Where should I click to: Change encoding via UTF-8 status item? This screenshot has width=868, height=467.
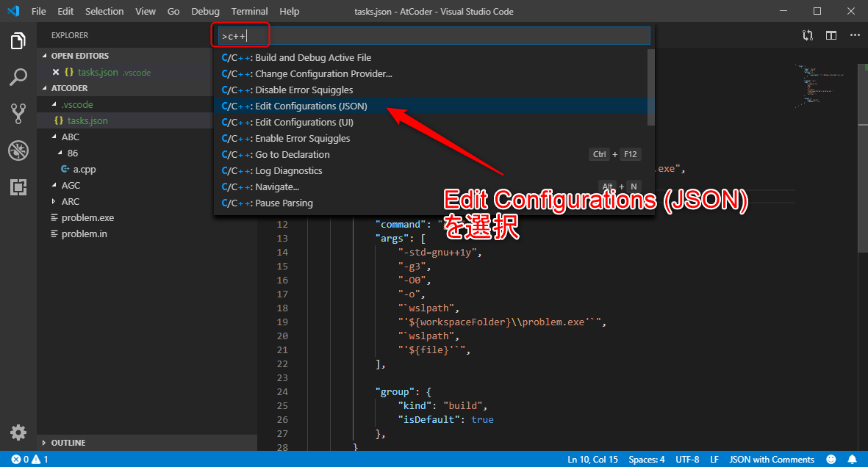click(687, 459)
